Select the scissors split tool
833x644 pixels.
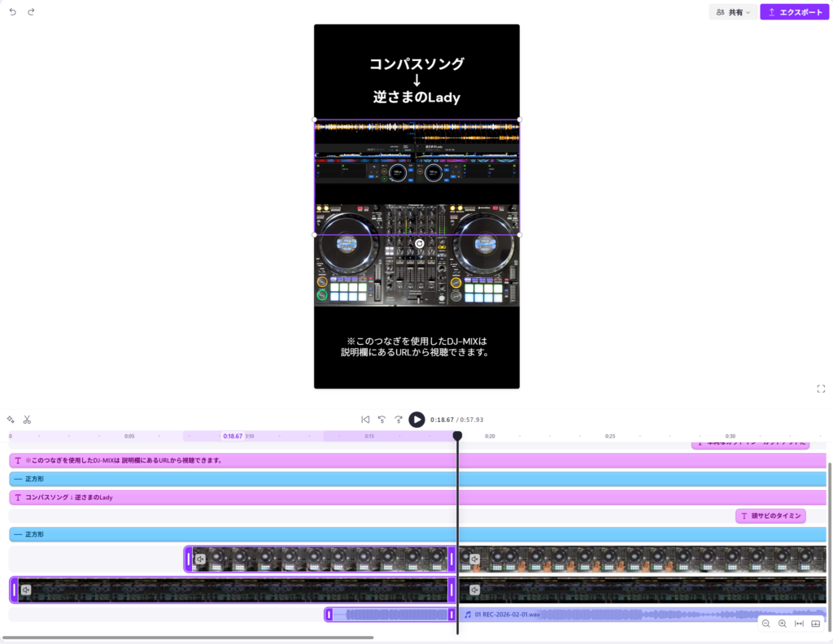pyautogui.click(x=27, y=420)
